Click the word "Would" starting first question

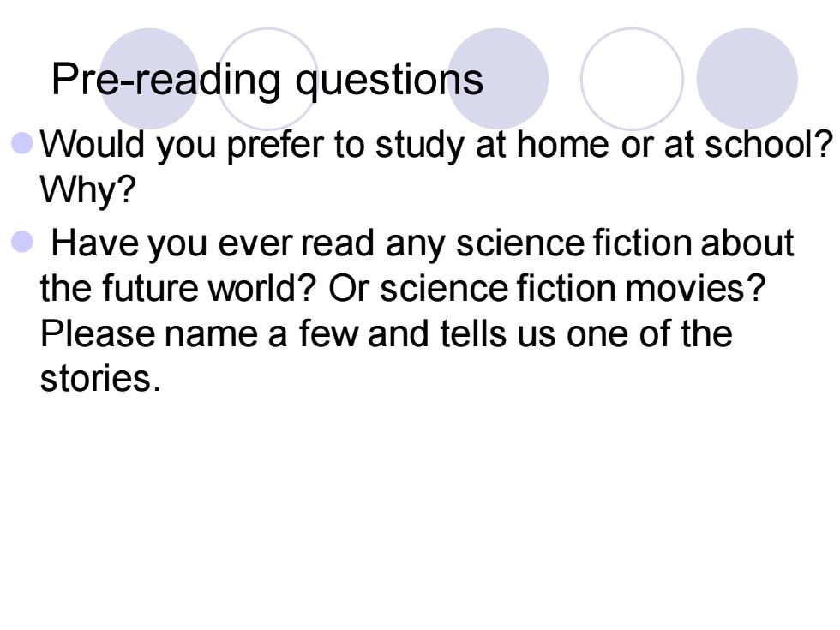pos(93,145)
